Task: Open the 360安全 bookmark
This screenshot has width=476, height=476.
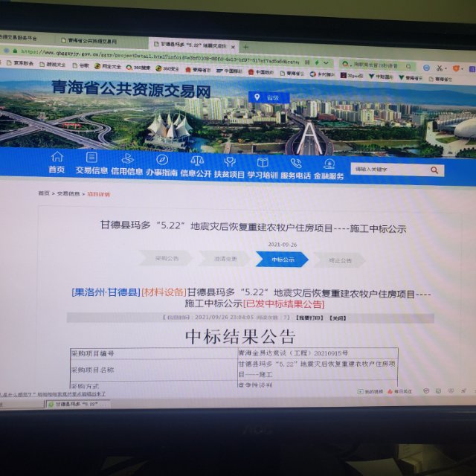Action: point(167,68)
